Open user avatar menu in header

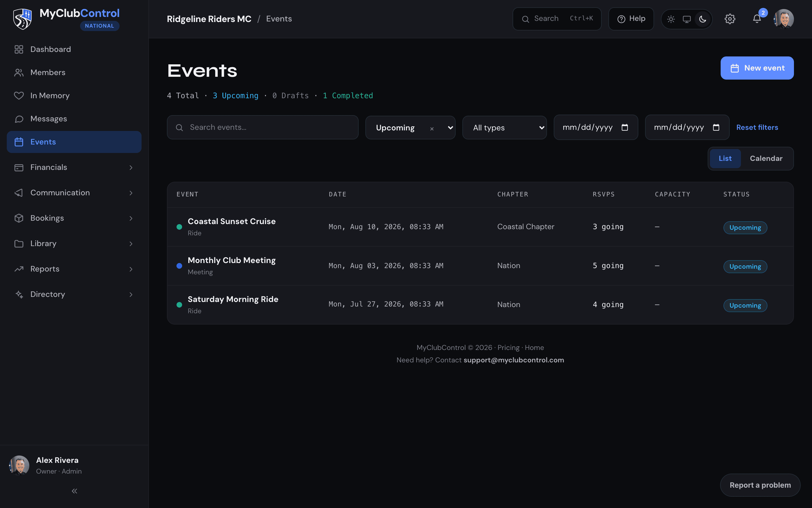pos(784,19)
